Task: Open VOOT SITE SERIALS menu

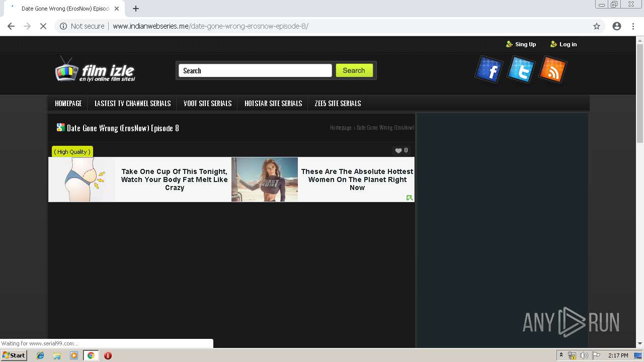Action: tap(208, 104)
